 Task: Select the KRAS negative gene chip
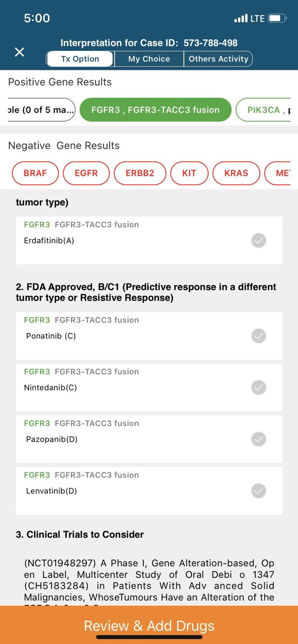point(236,173)
